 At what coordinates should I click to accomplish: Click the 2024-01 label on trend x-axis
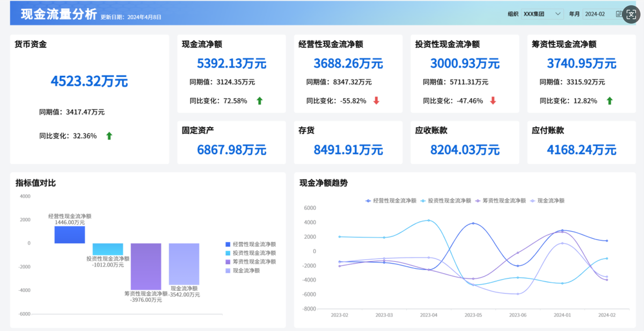(x=562, y=315)
